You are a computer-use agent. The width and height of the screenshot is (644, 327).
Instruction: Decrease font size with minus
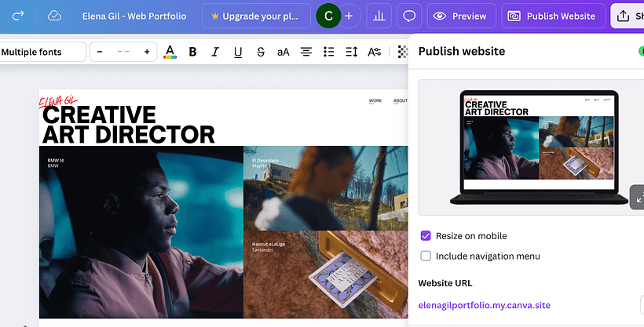(100, 52)
